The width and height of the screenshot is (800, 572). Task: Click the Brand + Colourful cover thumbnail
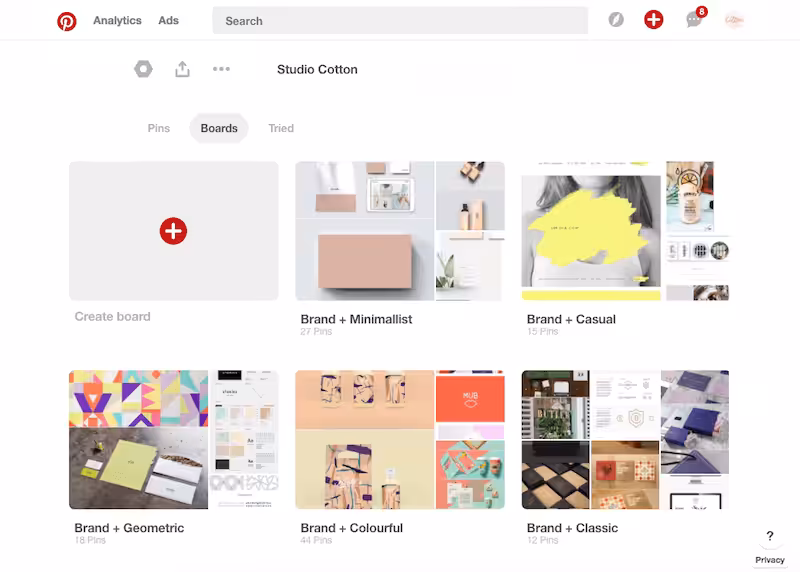pos(400,440)
